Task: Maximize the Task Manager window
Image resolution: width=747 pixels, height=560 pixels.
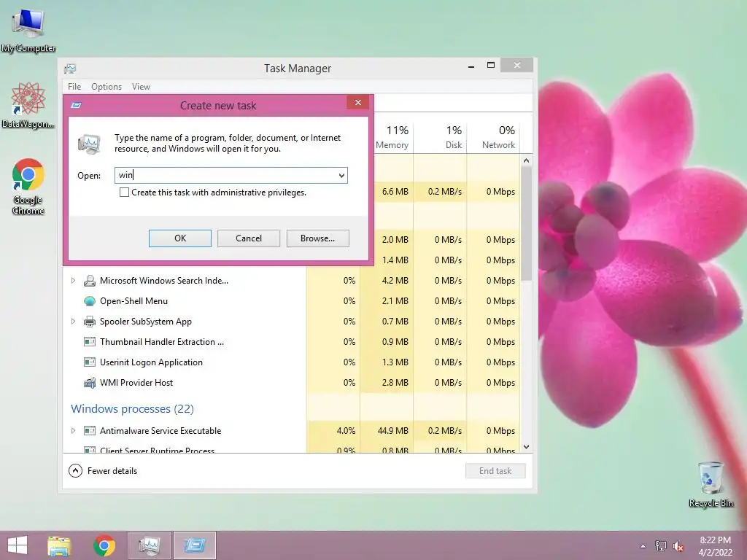Action: [491, 65]
